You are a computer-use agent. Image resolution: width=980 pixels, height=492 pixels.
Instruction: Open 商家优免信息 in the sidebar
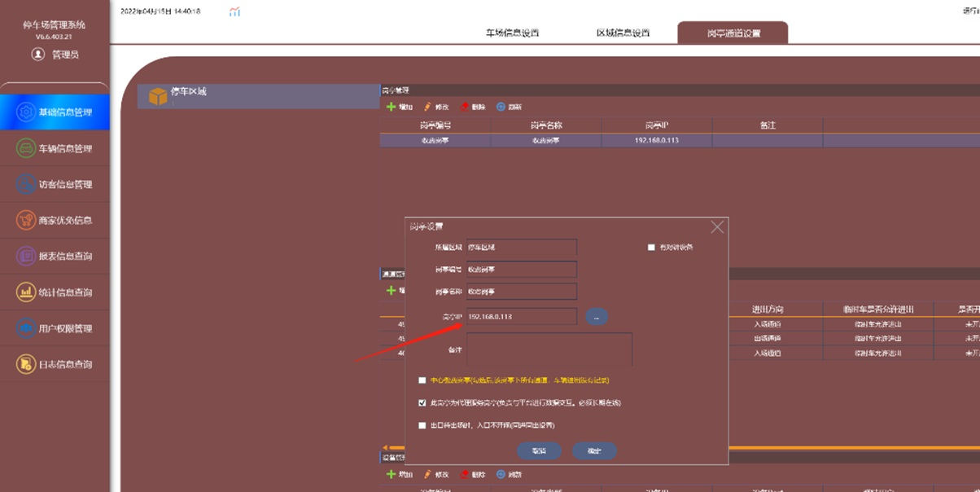[x=55, y=220]
